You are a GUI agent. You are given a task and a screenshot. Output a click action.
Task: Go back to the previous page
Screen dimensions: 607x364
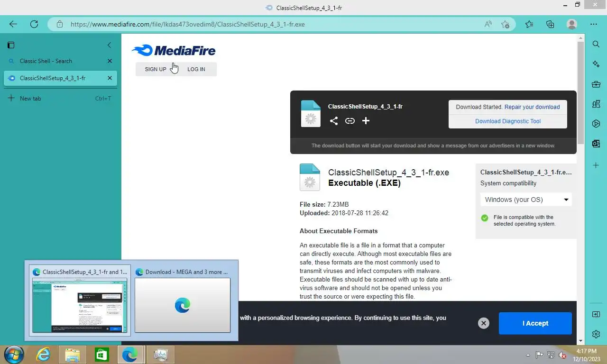(13, 24)
